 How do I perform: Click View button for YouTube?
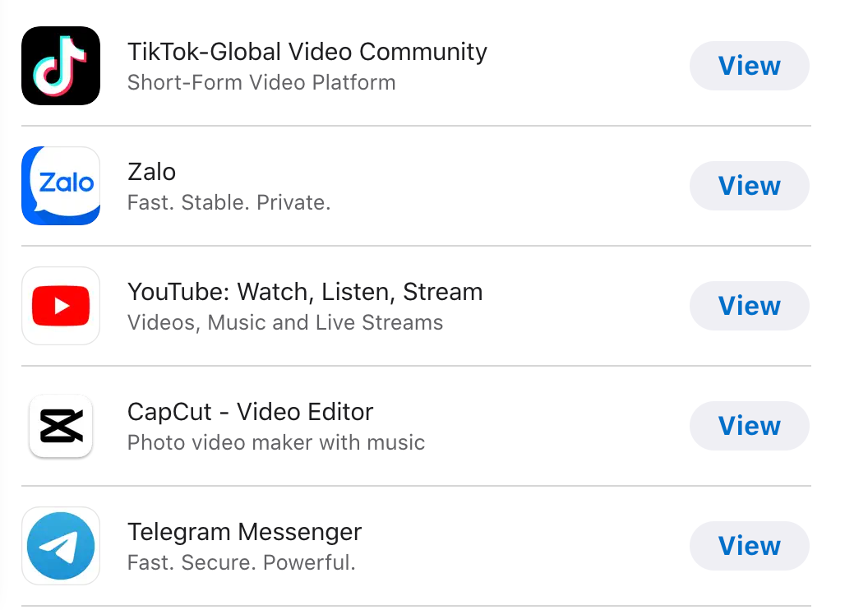(750, 306)
